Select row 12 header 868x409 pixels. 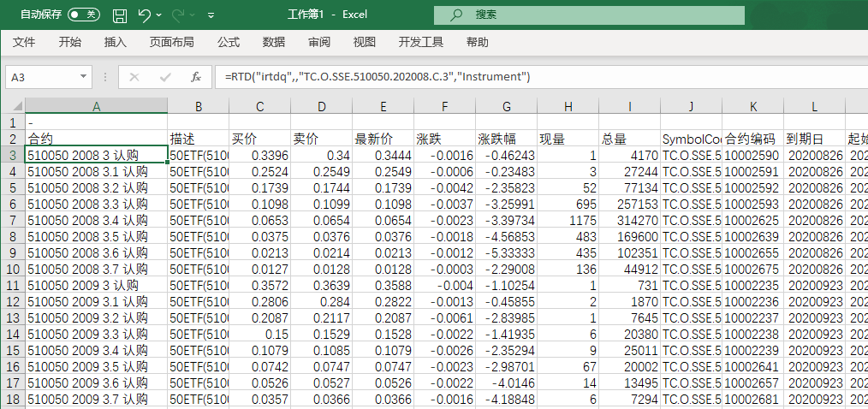coord(13,302)
